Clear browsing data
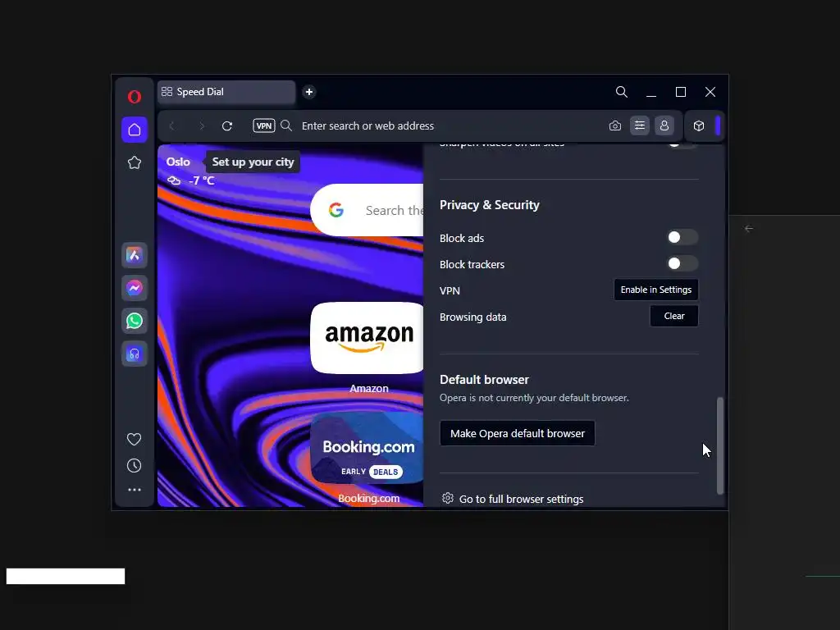Image resolution: width=840 pixels, height=630 pixels. [674, 316]
